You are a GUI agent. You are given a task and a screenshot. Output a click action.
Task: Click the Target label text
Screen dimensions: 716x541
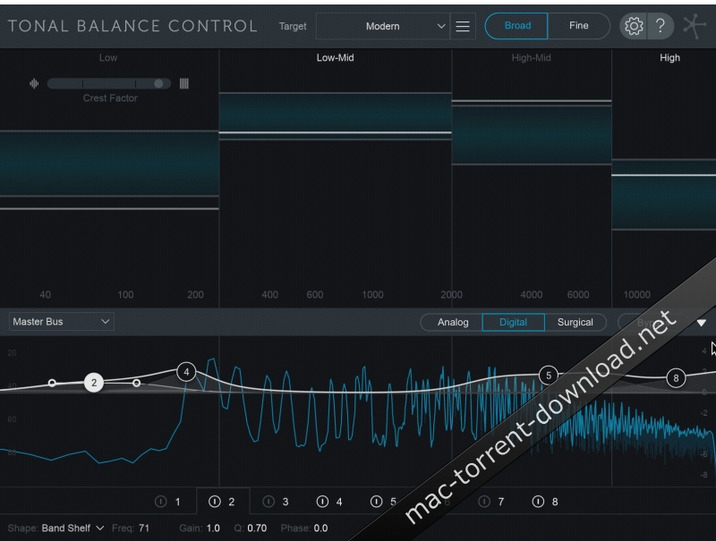coord(293,26)
